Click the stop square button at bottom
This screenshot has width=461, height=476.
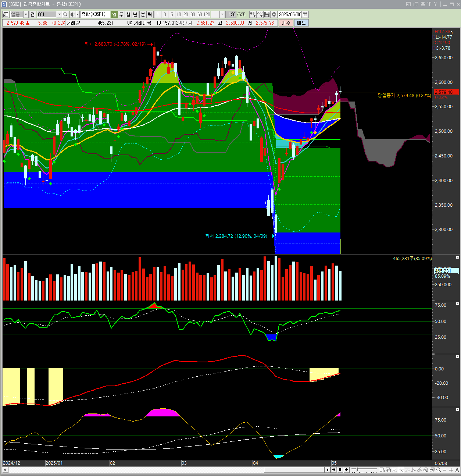coord(340,470)
